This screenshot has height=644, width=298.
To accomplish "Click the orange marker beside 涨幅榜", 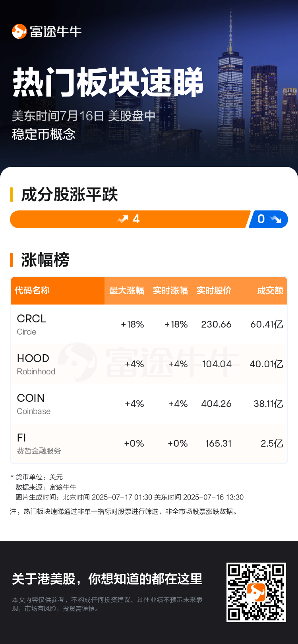I will [x=12, y=260].
